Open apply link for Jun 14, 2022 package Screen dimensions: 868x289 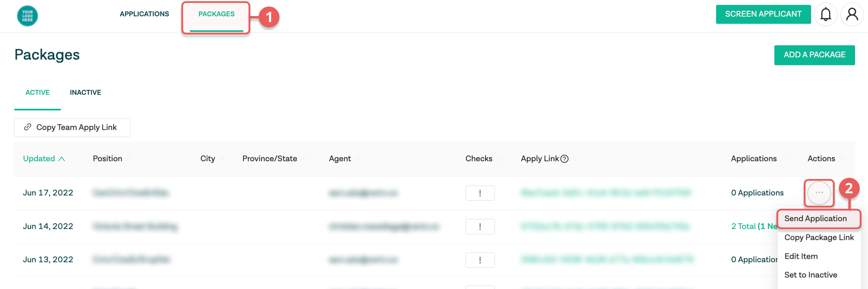coord(606,226)
